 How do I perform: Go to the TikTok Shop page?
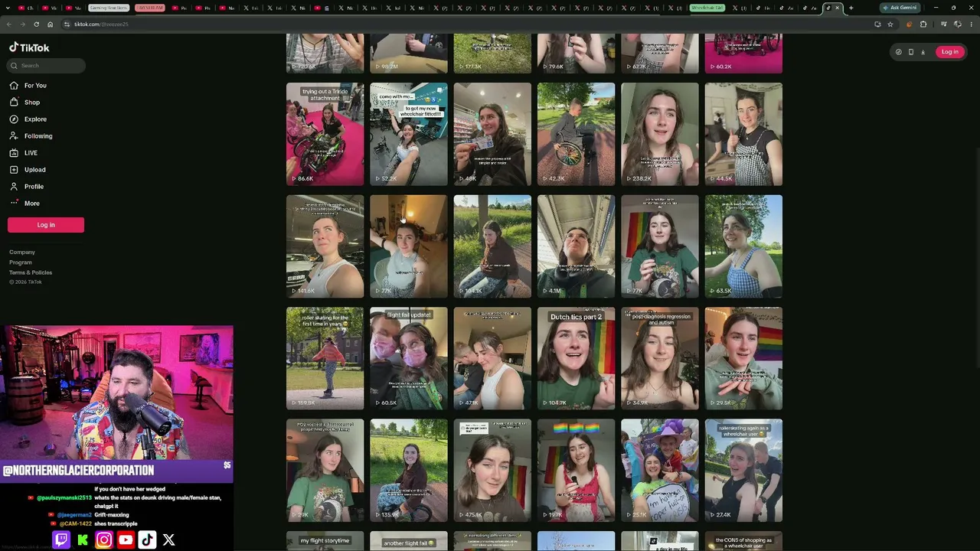click(24, 103)
